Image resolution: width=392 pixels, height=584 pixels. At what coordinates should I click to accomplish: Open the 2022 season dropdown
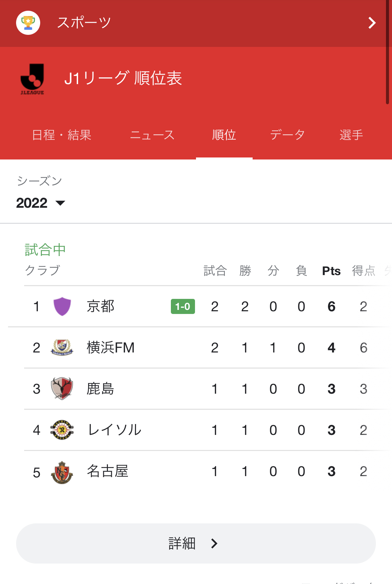click(x=41, y=203)
